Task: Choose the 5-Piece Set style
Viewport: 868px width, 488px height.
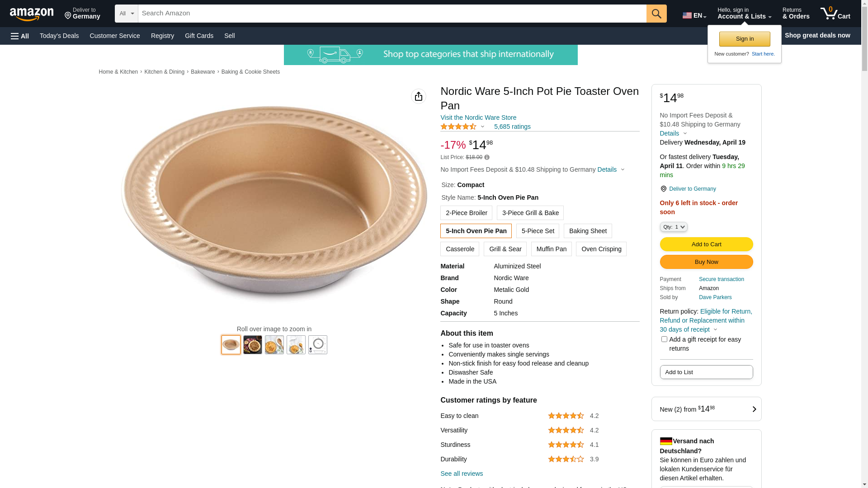Action: click(538, 231)
